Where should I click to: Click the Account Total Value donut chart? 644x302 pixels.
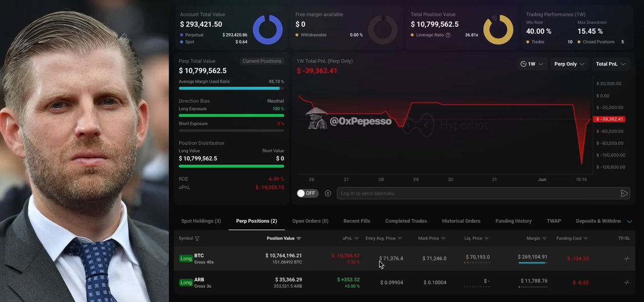pos(268,30)
